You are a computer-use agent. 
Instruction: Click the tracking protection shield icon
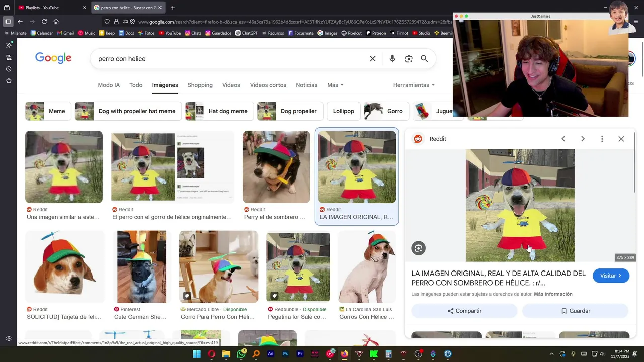107,22
